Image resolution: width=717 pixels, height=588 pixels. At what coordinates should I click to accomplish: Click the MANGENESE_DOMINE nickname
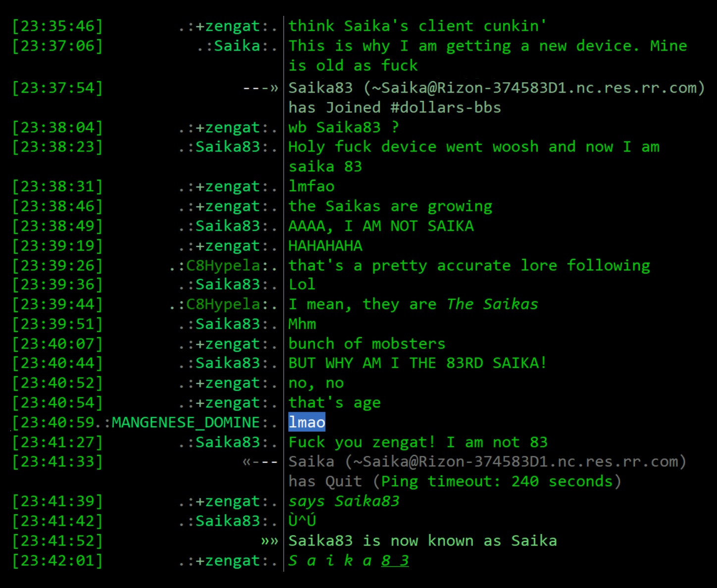click(x=186, y=422)
